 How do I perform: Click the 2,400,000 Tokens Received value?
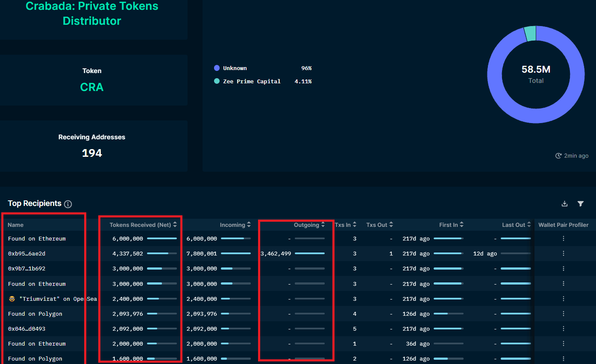pos(128,299)
